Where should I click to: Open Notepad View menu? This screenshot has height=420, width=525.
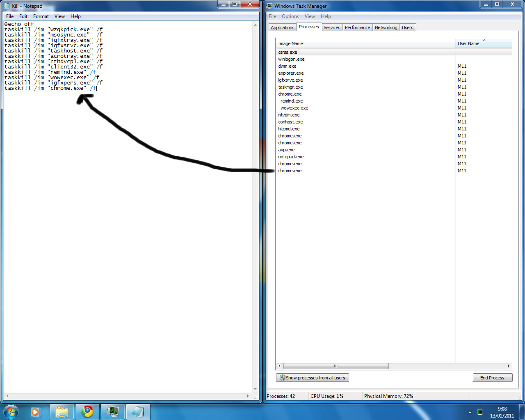pos(59,16)
